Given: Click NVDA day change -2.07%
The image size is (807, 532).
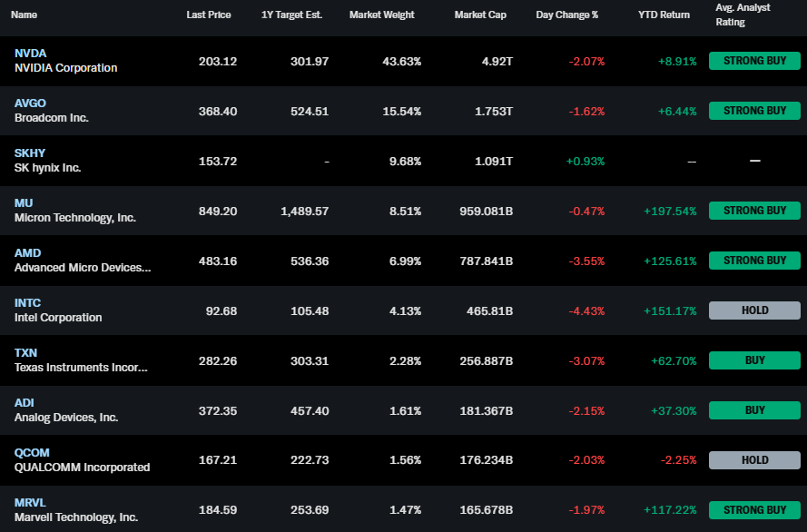Looking at the screenshot, I should point(586,61).
